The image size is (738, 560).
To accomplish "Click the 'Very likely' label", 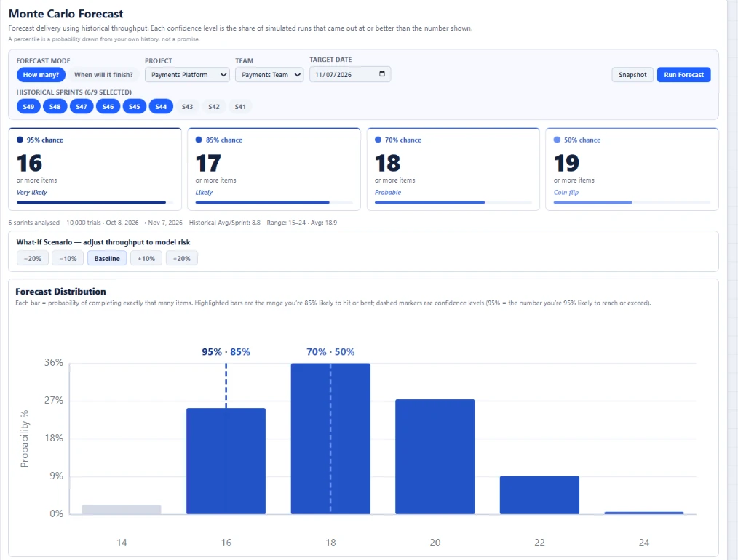I will (x=31, y=192).
